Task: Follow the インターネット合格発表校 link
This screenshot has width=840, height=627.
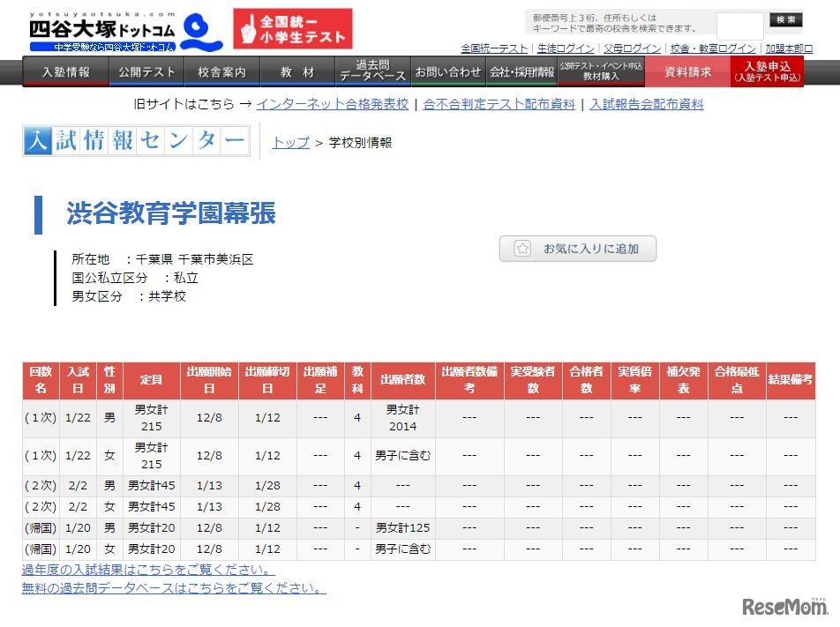Action: click(x=332, y=104)
